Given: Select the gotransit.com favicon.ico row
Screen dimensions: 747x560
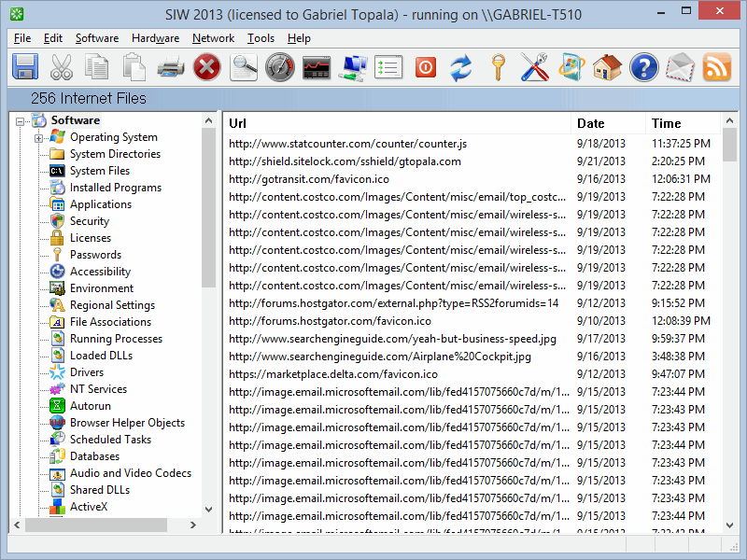Looking at the screenshot, I should [x=308, y=179].
